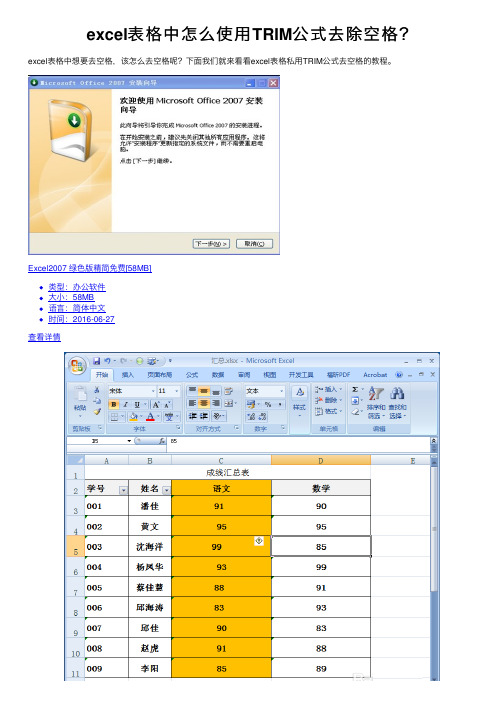Image resolution: width=504 pixels, height=713 pixels.
Task: Click the Format Painter brush icon
Action: pyautogui.click(x=97, y=412)
